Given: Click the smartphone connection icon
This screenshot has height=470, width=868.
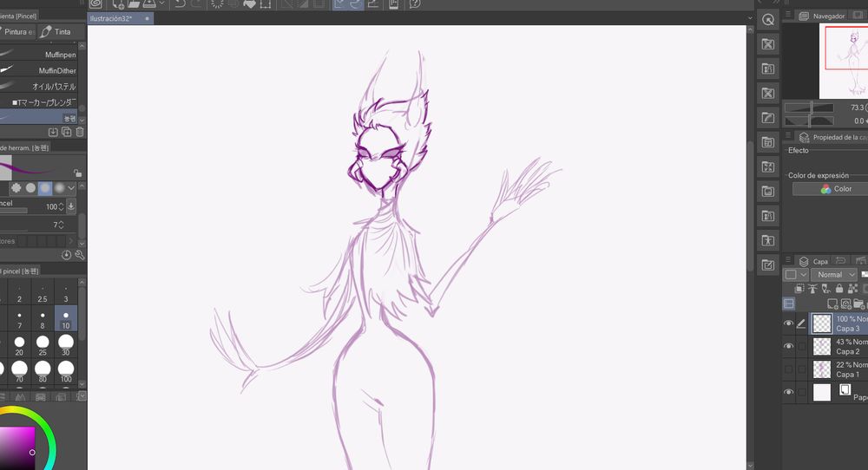Looking at the screenshot, I should point(393,3).
